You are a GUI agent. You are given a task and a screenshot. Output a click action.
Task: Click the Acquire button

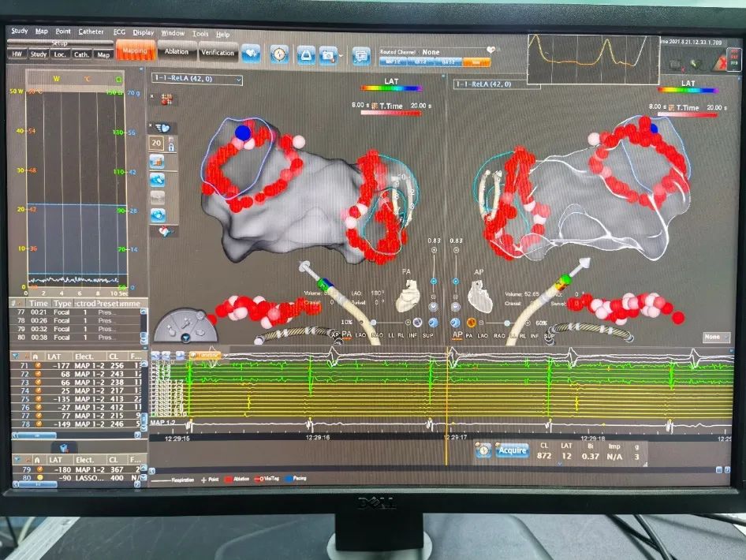pos(512,450)
